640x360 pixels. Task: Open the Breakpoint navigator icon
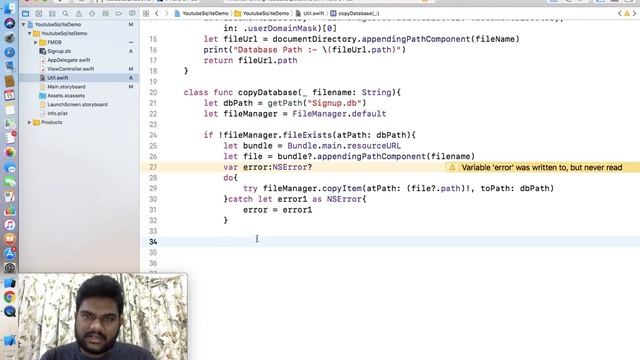(118, 13)
